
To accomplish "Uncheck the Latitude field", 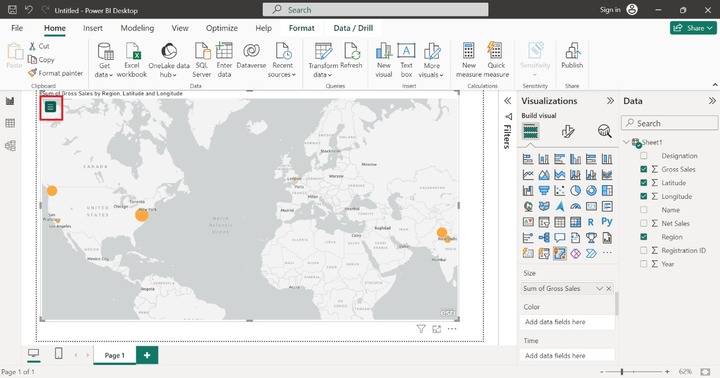I will 644,183.
